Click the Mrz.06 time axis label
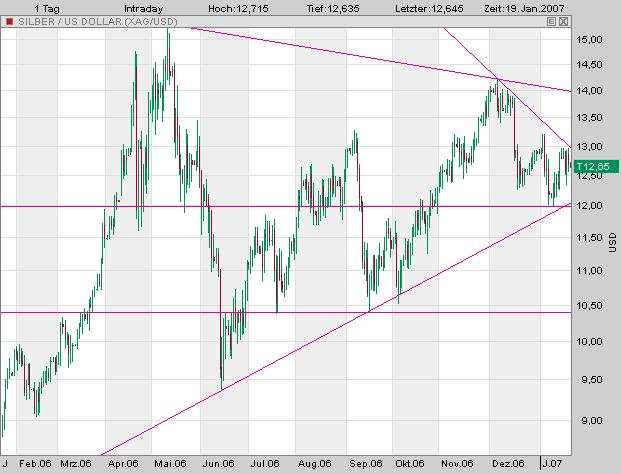 pos(76,463)
